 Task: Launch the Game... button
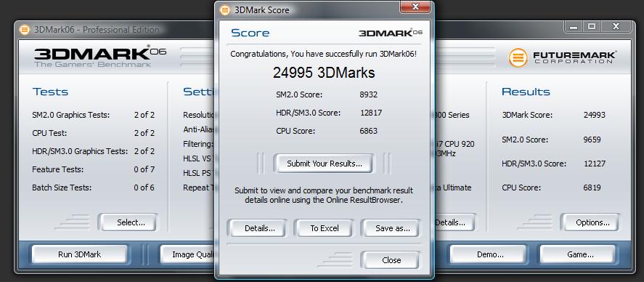(579, 254)
